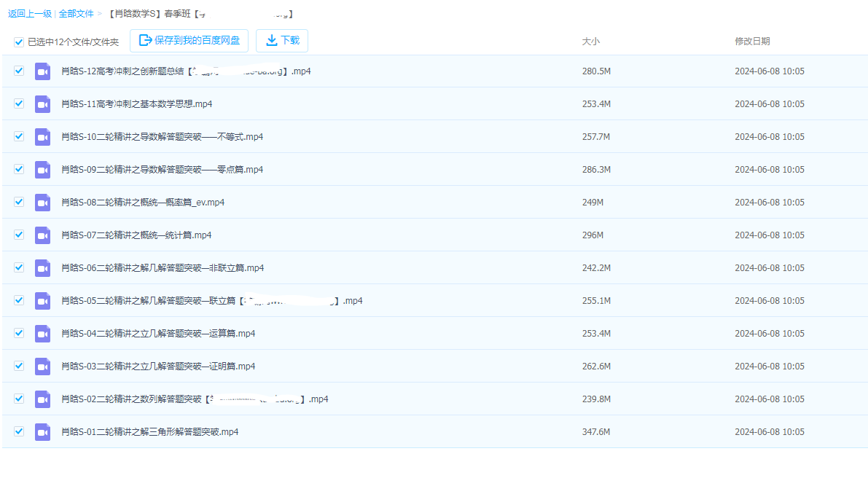Uncheck the select-all checkbox at the top

[18, 42]
